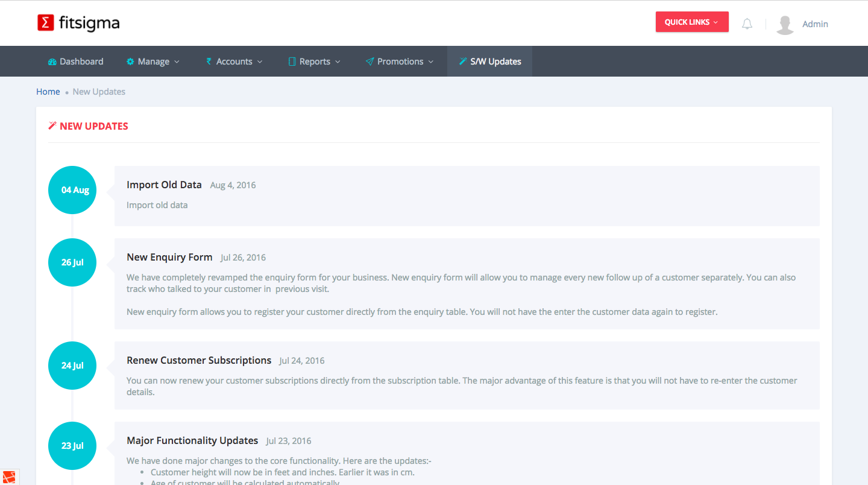
Task: Open the notifications bell
Action: [747, 24]
